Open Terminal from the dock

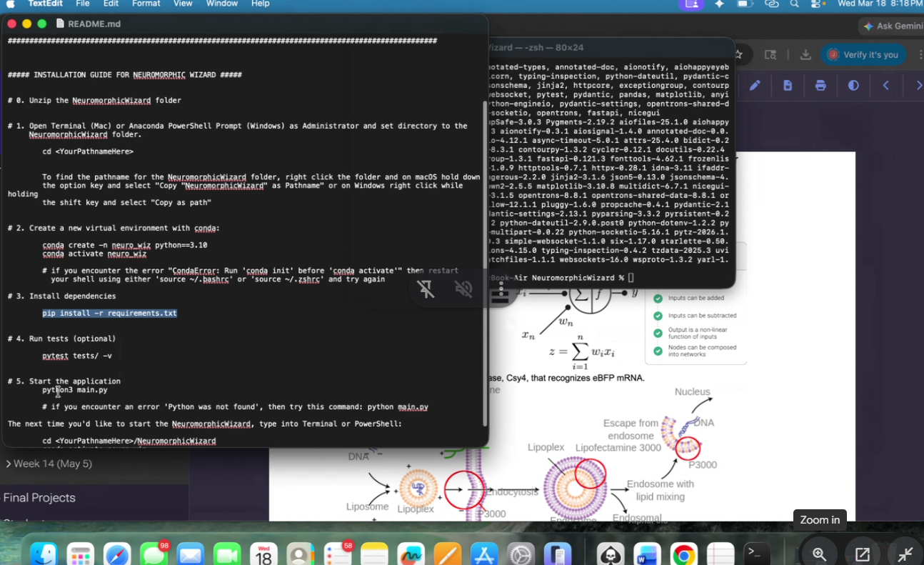tap(757, 554)
